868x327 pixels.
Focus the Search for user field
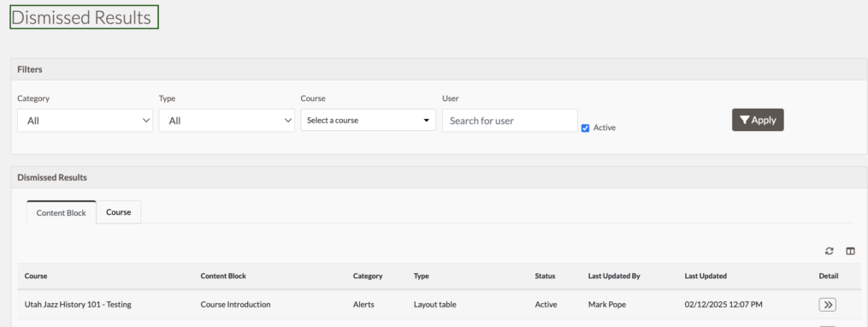510,120
